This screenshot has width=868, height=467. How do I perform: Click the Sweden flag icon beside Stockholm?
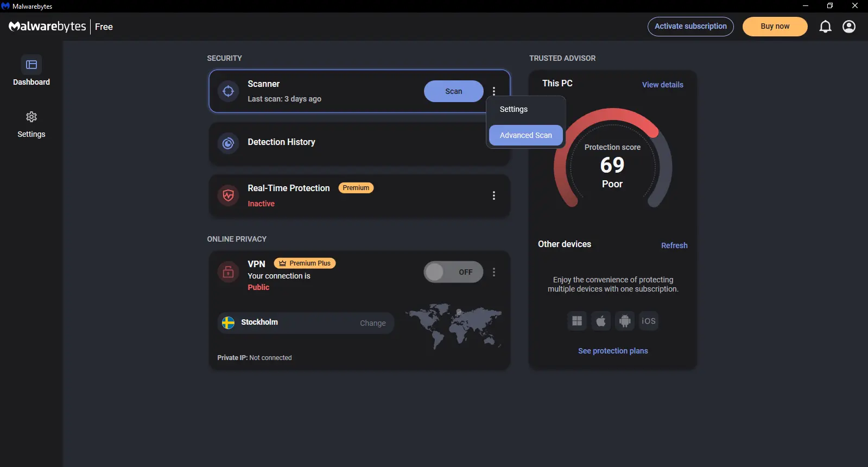[x=229, y=323]
